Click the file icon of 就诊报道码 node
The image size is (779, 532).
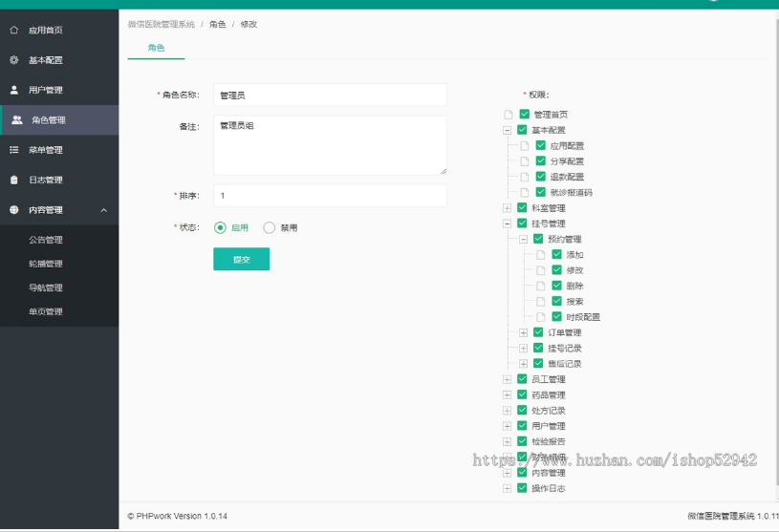point(524,193)
